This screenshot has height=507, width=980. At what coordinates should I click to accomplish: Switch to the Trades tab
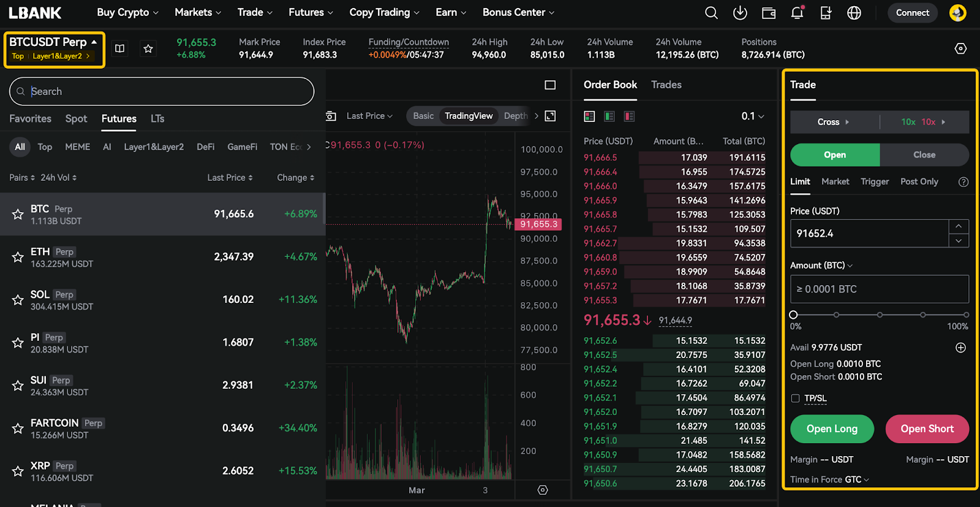[x=666, y=85]
